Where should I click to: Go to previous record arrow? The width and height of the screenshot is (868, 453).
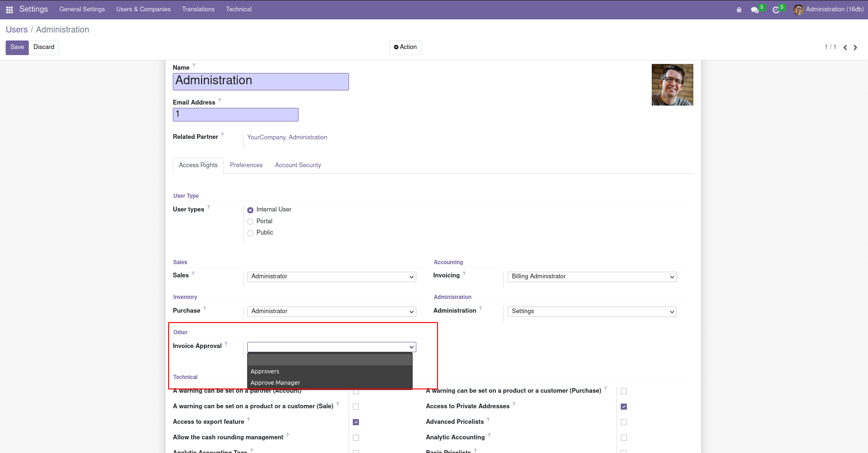click(845, 48)
